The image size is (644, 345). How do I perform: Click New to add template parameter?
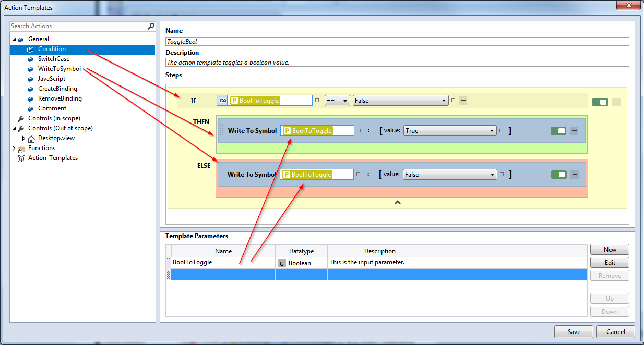[610, 250]
